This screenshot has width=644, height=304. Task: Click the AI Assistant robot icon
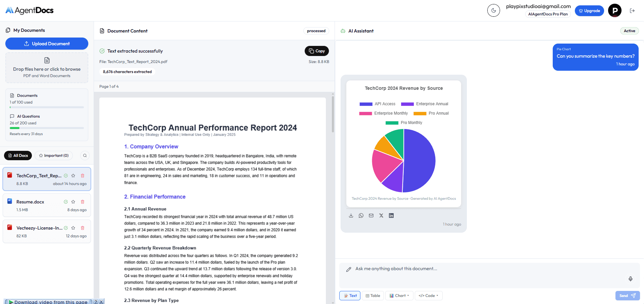pyautogui.click(x=343, y=31)
